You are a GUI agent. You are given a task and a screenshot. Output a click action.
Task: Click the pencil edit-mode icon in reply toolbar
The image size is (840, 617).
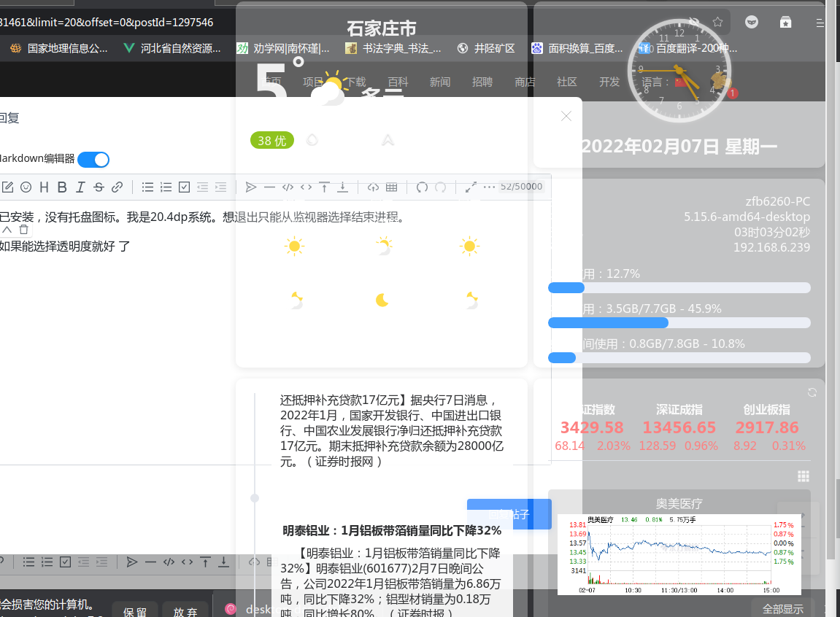[7, 187]
